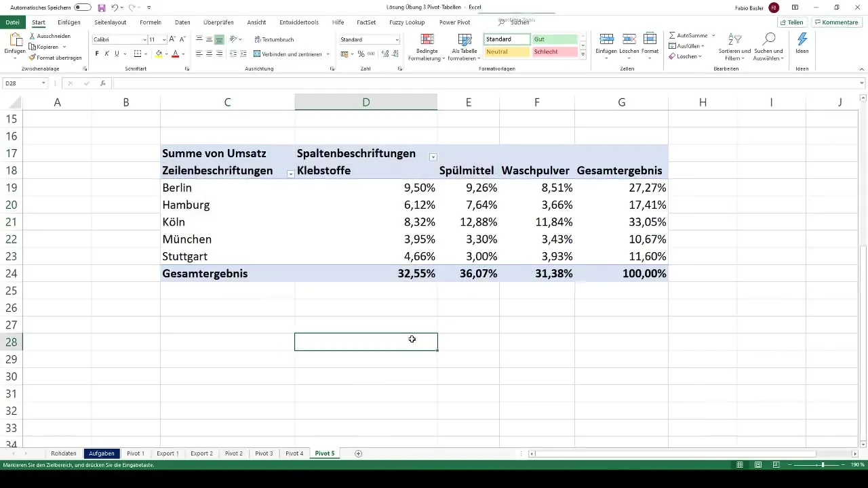Image resolution: width=868 pixels, height=488 pixels.
Task: Select the Format übertragen paintbrush
Action: (32, 58)
